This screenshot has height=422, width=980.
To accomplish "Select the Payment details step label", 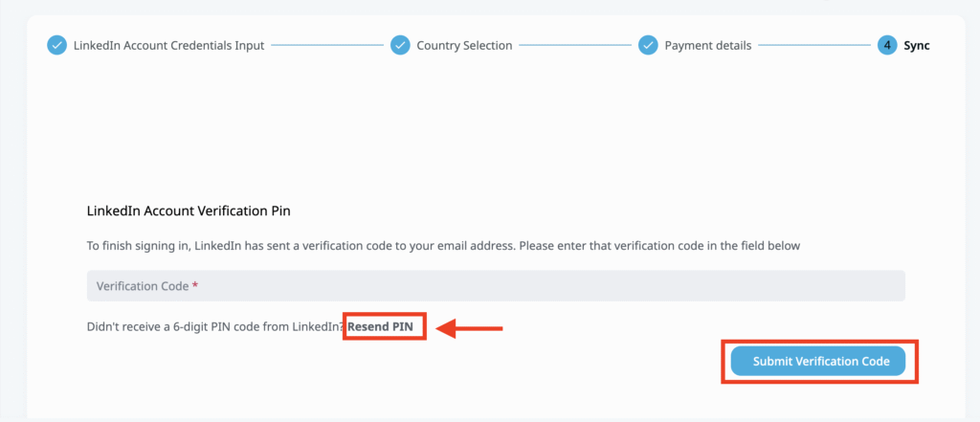I will pyautogui.click(x=707, y=45).
